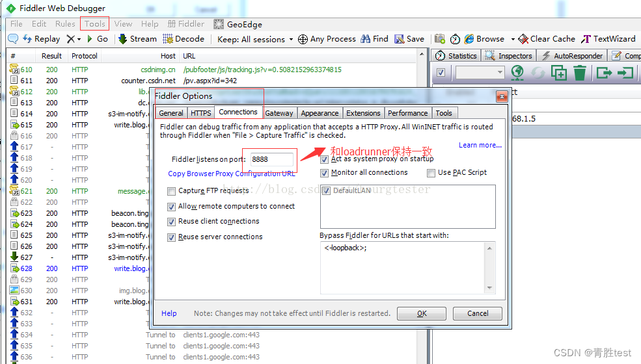Open the AutoResponder tab

[571, 55]
